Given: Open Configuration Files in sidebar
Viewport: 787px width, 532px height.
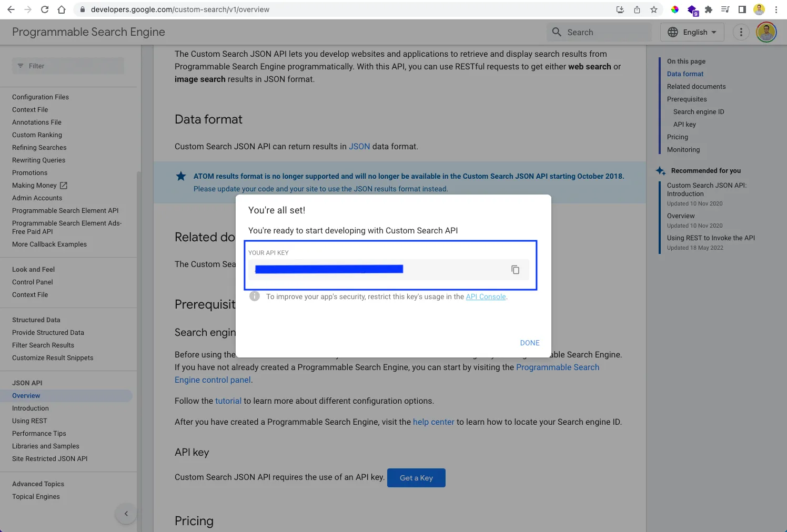Looking at the screenshot, I should tap(41, 97).
